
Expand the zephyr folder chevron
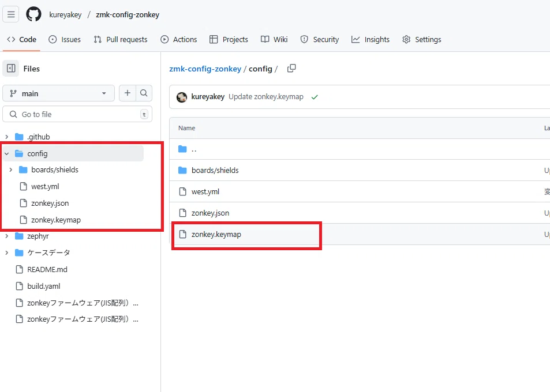coord(7,236)
